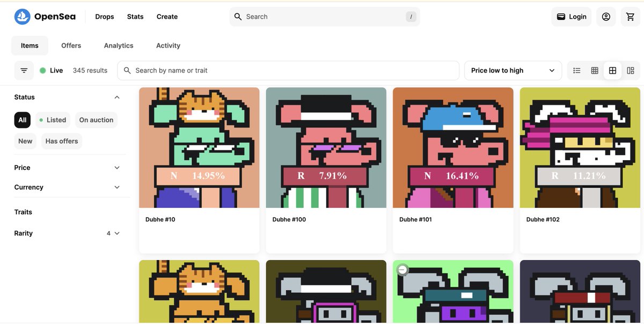Switch to list view layout

(x=577, y=70)
